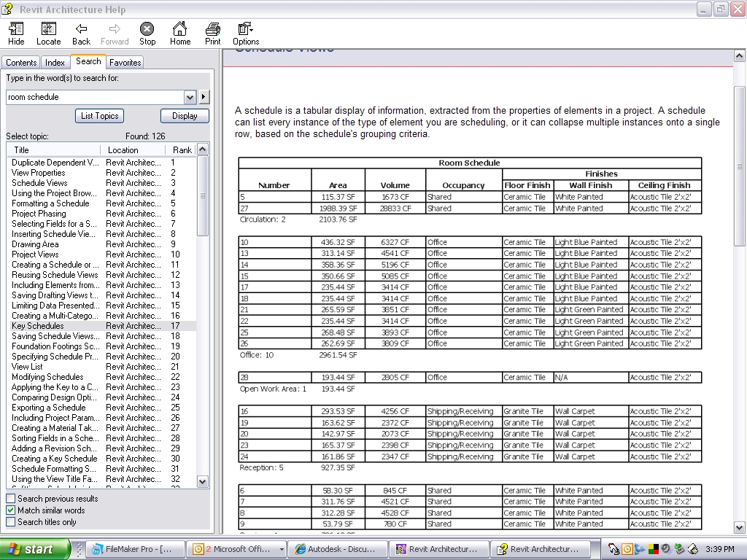Select Key Schedules topic in results
This screenshot has height=560, width=747.
click(x=38, y=326)
